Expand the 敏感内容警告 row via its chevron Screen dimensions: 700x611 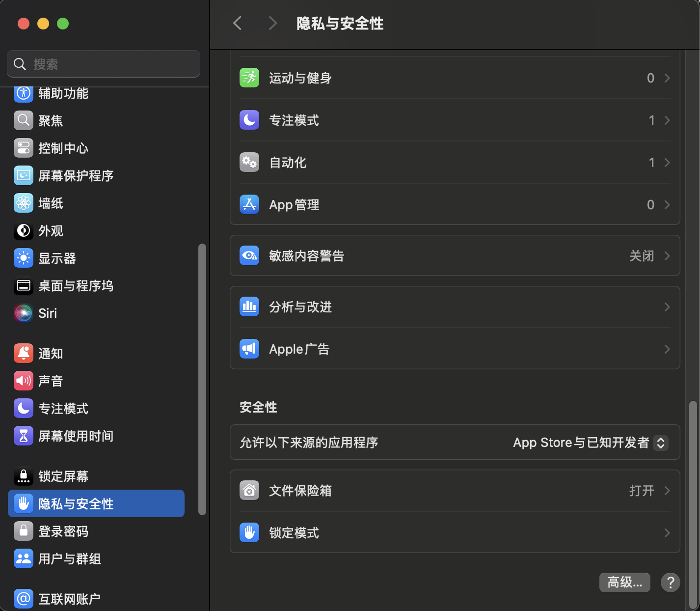(x=667, y=256)
